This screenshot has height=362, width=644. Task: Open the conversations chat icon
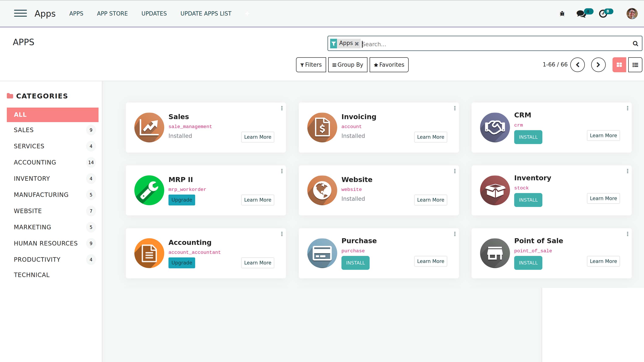pos(581,14)
